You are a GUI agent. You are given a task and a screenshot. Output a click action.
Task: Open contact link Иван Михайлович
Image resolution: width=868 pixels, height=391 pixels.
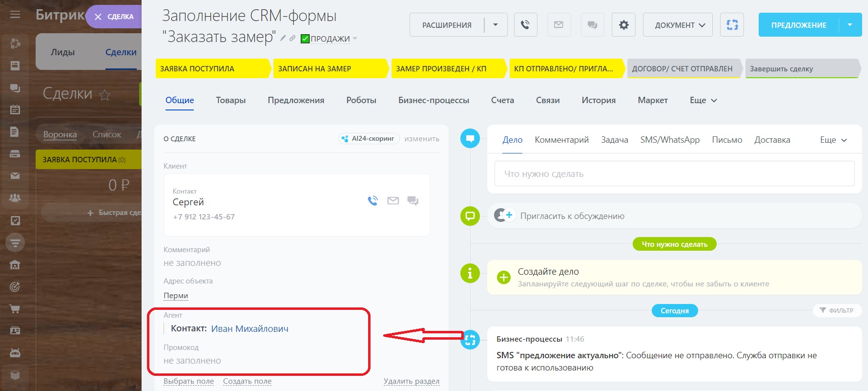[249, 329]
